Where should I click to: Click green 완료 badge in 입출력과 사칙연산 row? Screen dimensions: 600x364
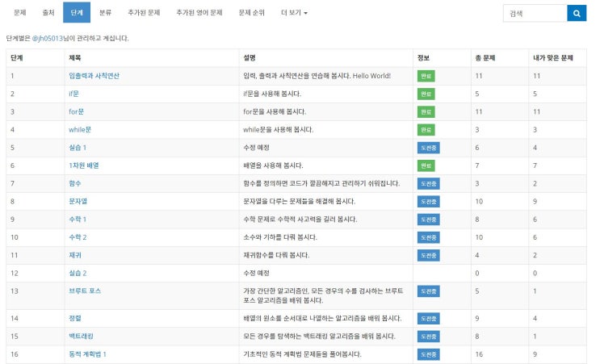click(426, 76)
